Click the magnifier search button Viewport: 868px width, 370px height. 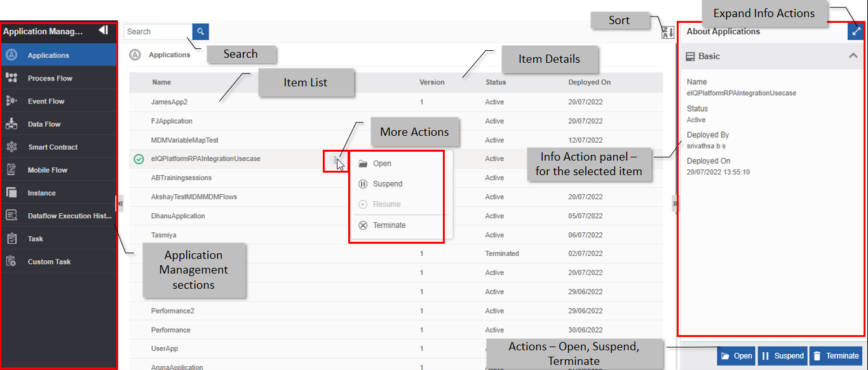point(201,31)
